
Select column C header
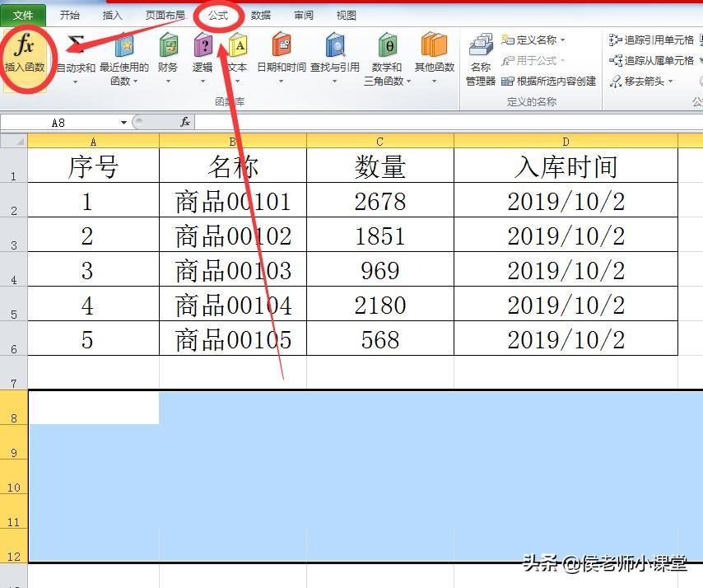(x=380, y=142)
